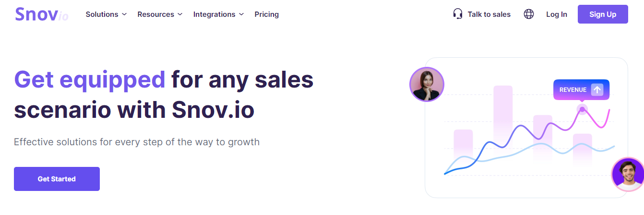644x215 pixels.
Task: Click the tallest pink bar in chart
Action: (x=503, y=115)
